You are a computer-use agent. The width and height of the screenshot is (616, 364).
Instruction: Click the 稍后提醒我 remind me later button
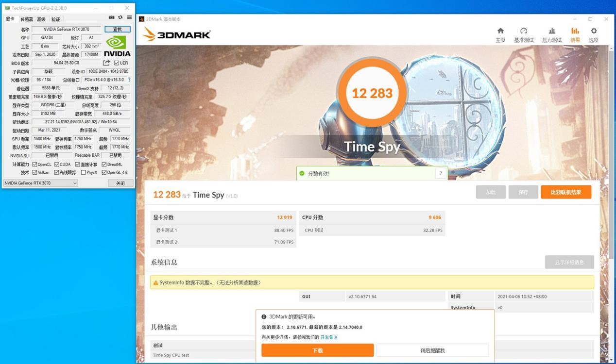[432, 350]
